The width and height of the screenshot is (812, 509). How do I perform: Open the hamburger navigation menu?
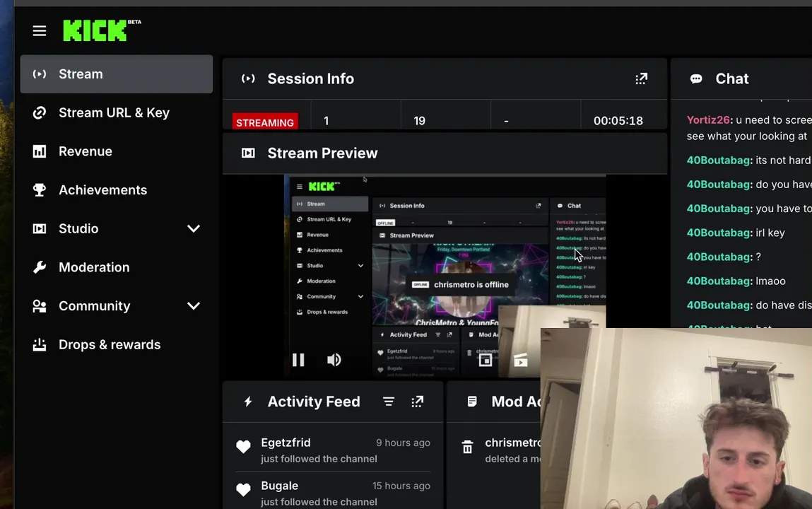(x=40, y=31)
